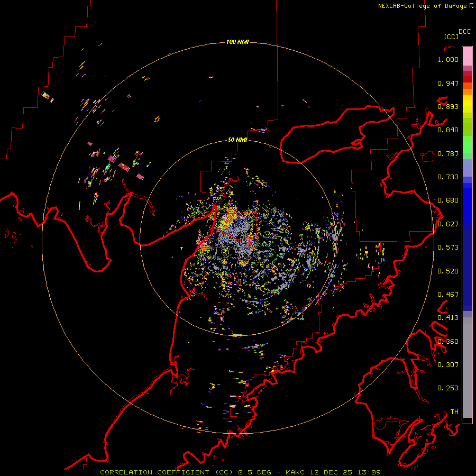476x476 pixels.
Task: Click the 0.5 DEG elevation text
Action: [x=254, y=472]
